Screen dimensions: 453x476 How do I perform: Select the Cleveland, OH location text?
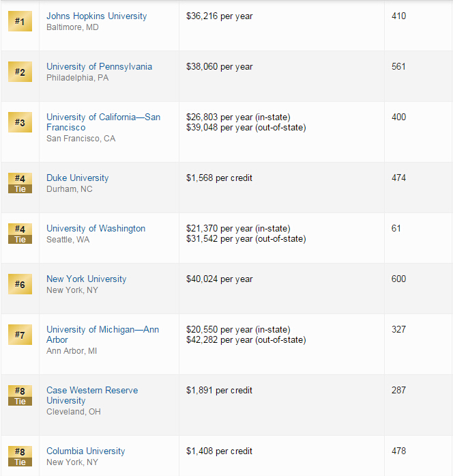click(74, 412)
